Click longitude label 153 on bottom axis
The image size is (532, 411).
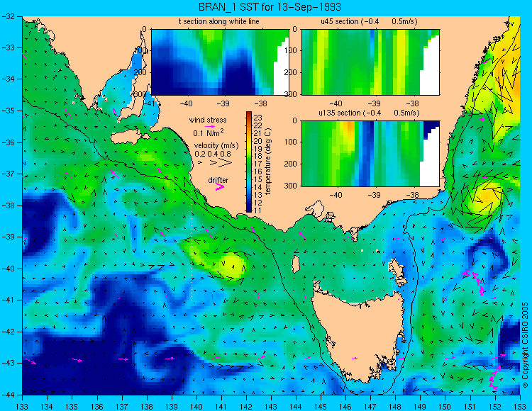[x=520, y=407]
